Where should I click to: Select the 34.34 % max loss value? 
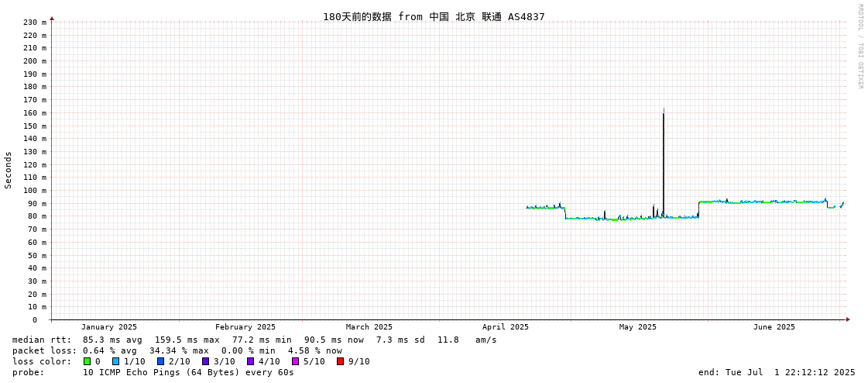point(179,350)
